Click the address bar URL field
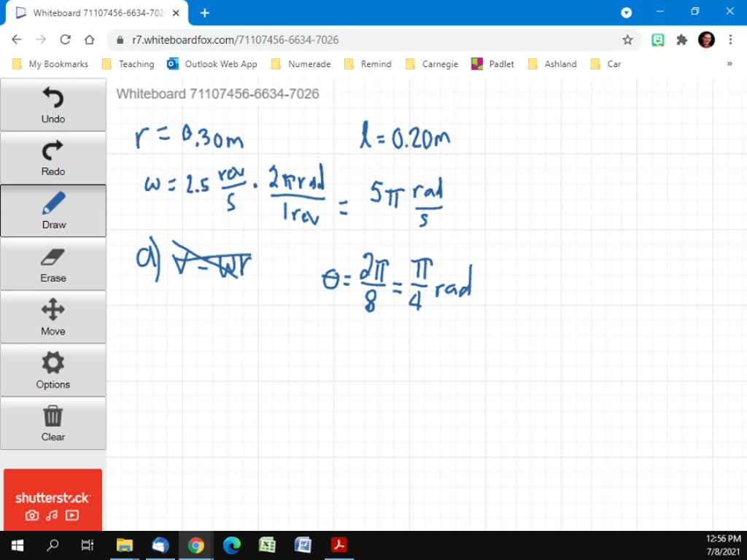Viewport: 747px width, 560px height. [x=365, y=40]
